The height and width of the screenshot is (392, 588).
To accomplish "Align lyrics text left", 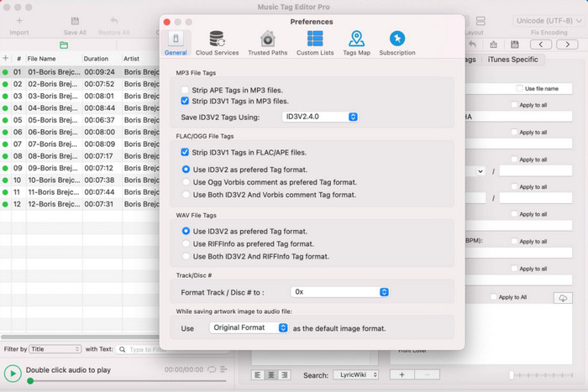I will [258, 374].
